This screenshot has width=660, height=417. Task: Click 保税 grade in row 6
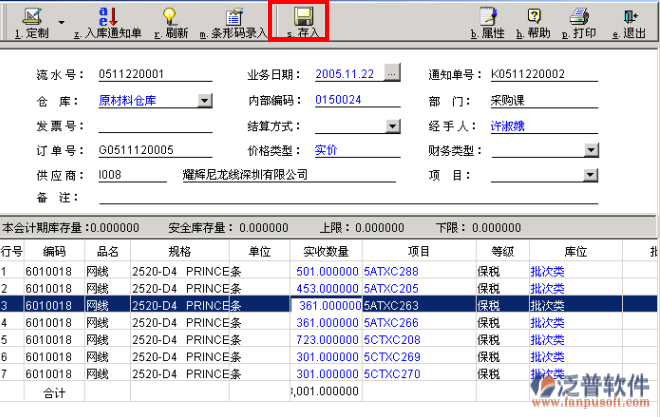(x=488, y=357)
